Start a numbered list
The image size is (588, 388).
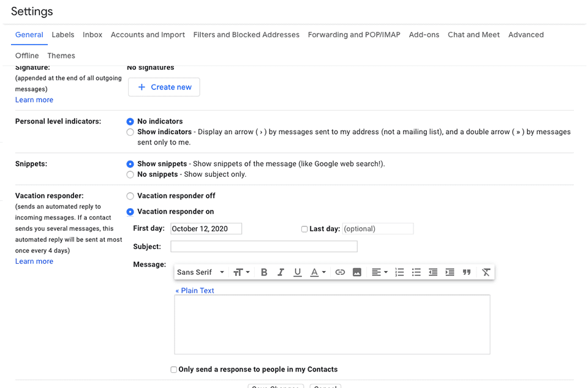pyautogui.click(x=399, y=272)
